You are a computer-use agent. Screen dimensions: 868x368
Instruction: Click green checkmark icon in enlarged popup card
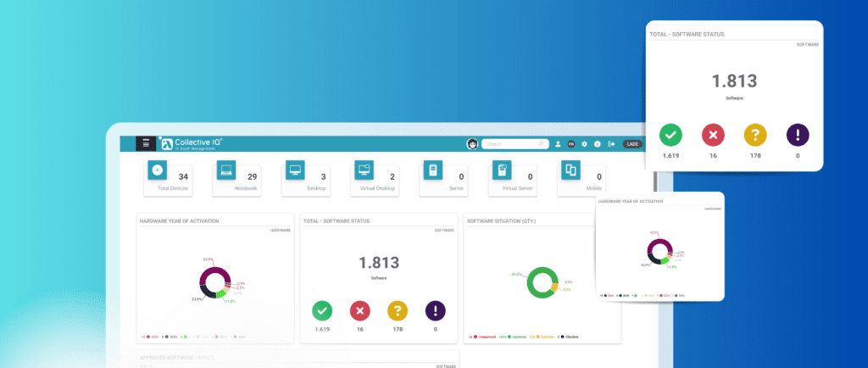coord(670,135)
